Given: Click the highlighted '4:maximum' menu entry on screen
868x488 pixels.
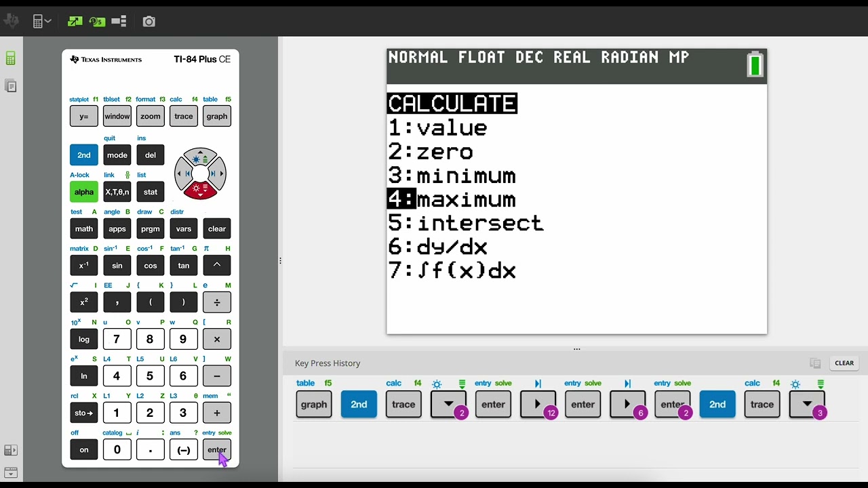Looking at the screenshot, I should coord(452,199).
